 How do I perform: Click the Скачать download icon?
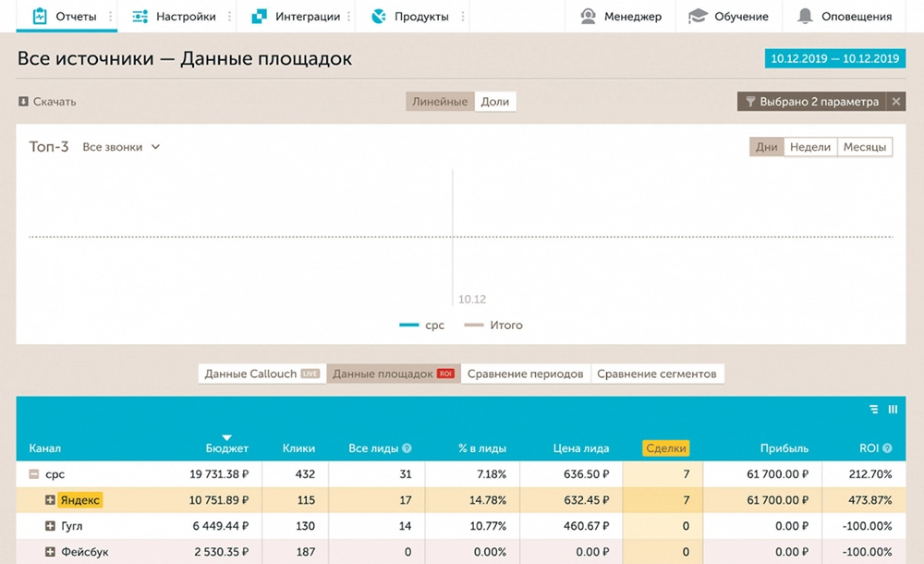22,101
